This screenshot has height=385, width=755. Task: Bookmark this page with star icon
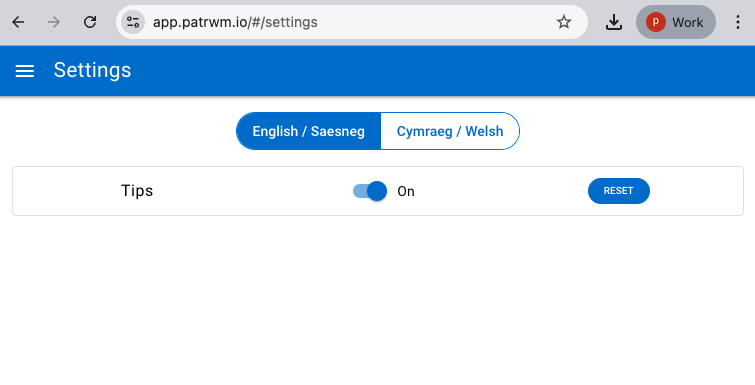(x=563, y=22)
